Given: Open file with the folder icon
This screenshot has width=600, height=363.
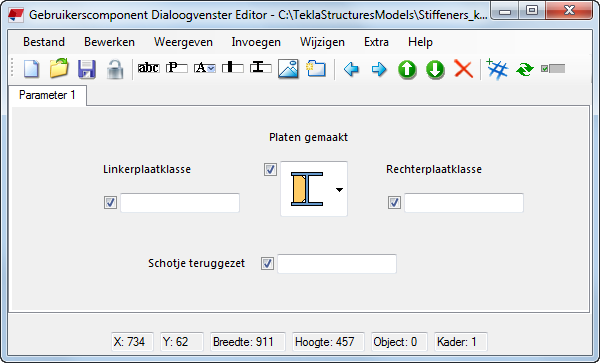Looking at the screenshot, I should 59,69.
